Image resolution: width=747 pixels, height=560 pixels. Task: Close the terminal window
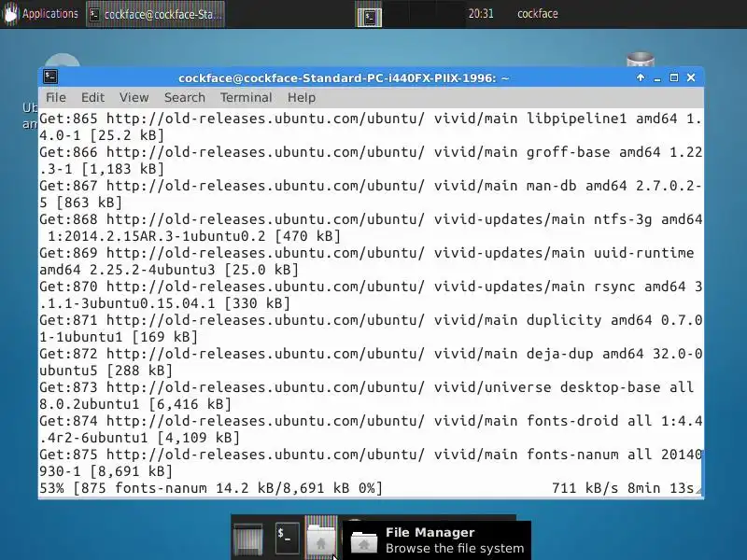tap(691, 77)
